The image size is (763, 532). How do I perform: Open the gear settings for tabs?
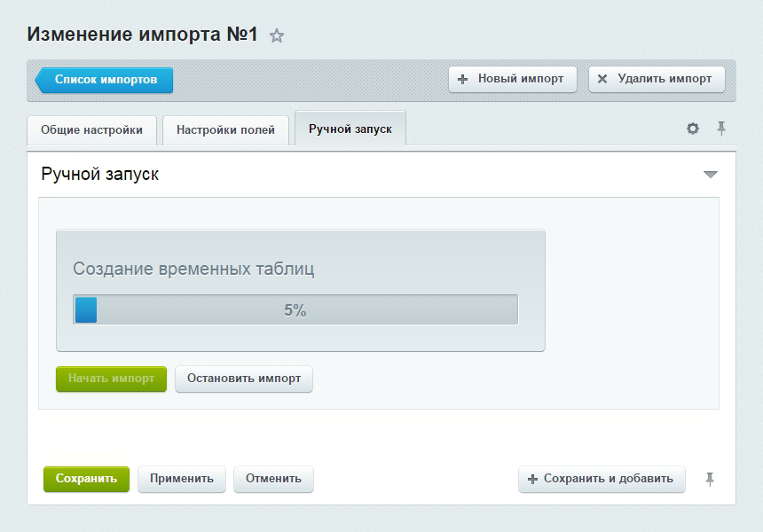pyautogui.click(x=693, y=129)
